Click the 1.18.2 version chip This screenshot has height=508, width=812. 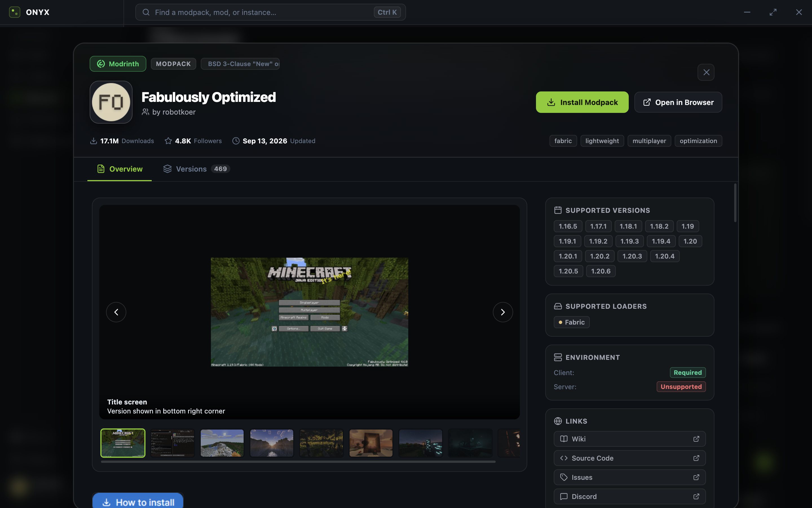click(659, 226)
